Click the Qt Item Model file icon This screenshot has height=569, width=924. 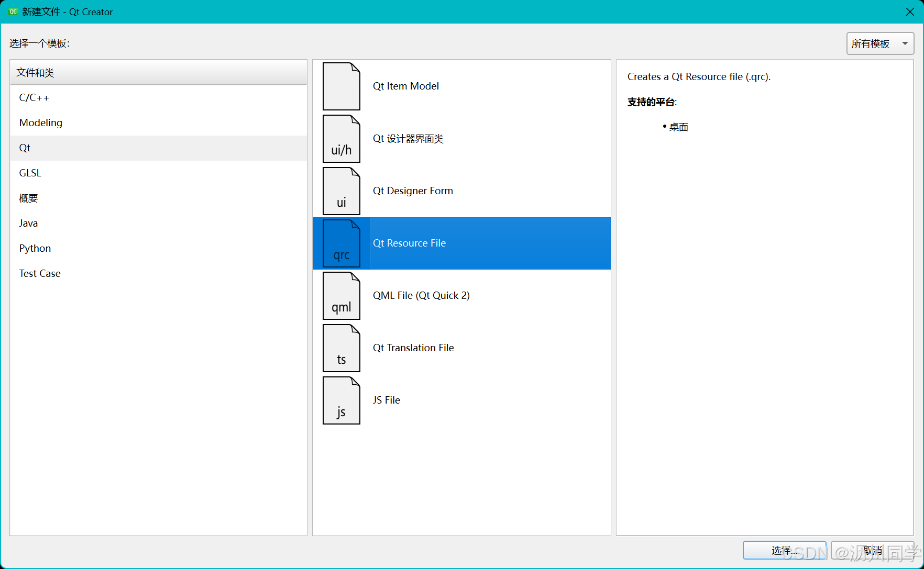pos(342,86)
